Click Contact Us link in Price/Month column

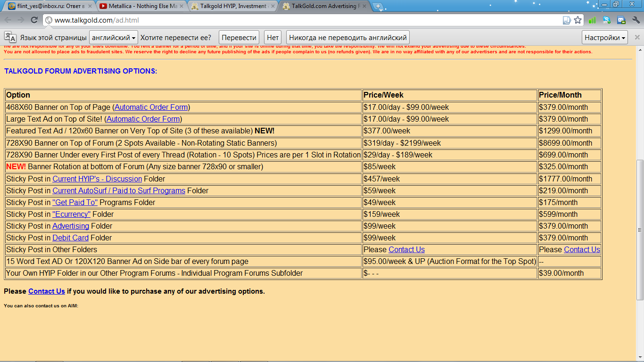(x=582, y=249)
